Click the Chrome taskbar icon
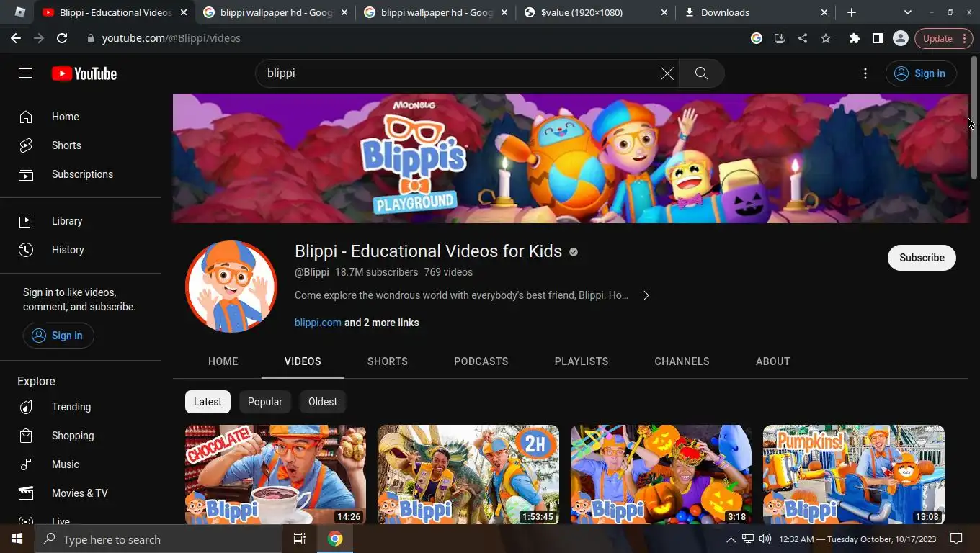 coord(335,539)
